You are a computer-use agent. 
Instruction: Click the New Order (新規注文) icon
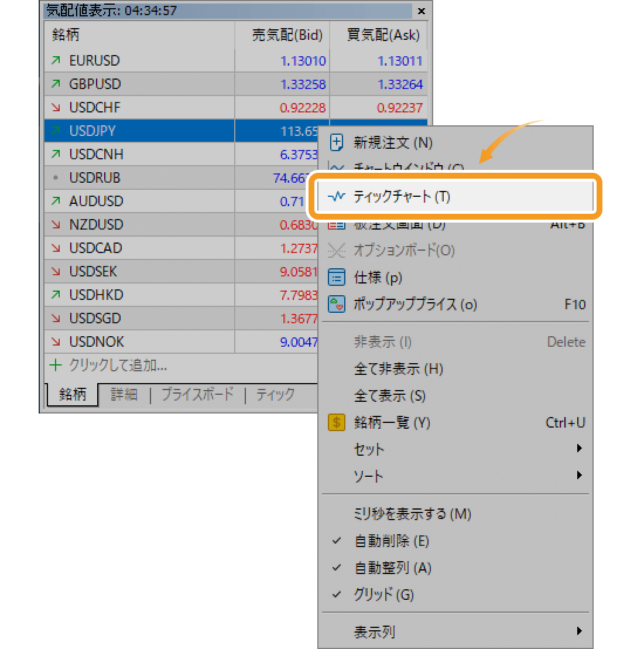pyautogui.click(x=336, y=143)
